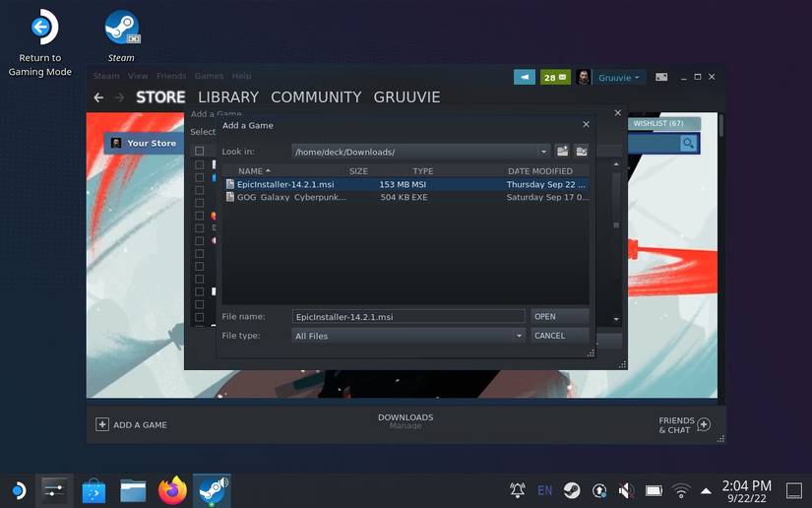Viewport: 812px width, 508px height.
Task: Create new folder in file dialog
Action: point(562,152)
